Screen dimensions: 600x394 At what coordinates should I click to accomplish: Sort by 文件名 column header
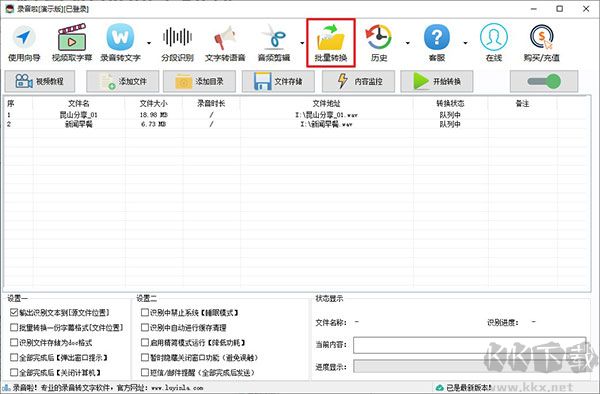tap(78, 103)
